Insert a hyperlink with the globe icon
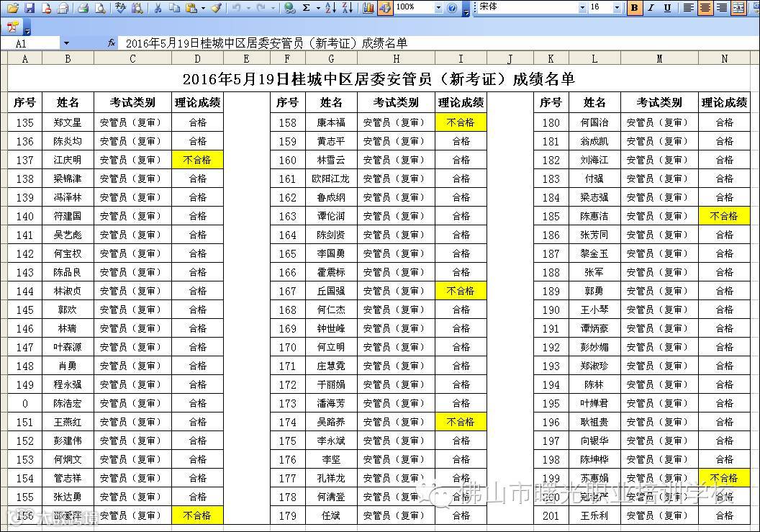 289,8
